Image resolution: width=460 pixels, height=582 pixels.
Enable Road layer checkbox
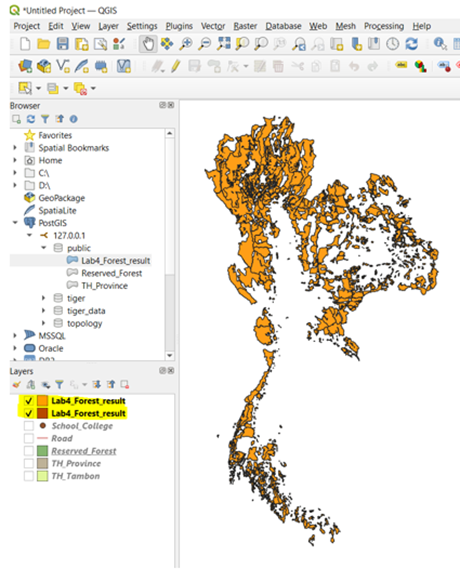point(29,438)
